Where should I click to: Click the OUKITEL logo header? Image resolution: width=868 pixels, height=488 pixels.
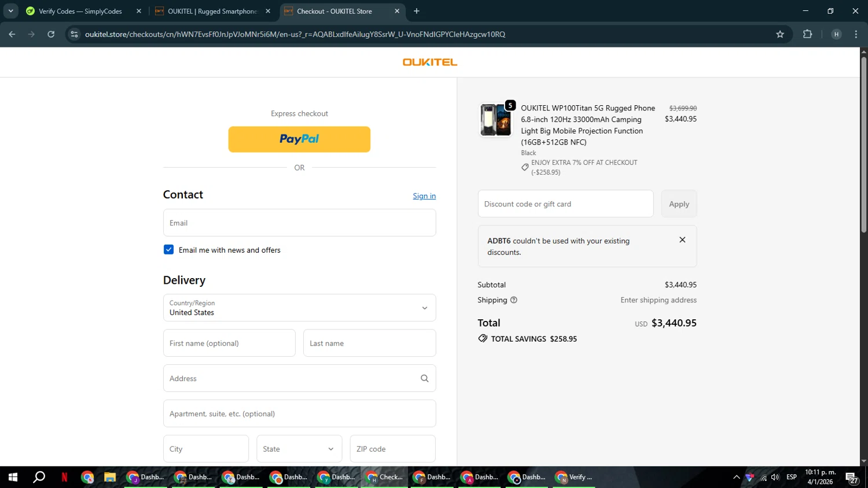(x=430, y=62)
